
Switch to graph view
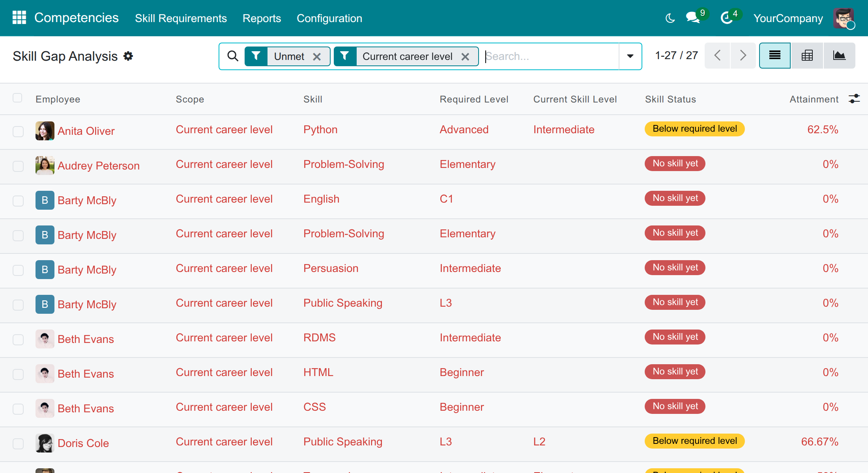[839, 56]
